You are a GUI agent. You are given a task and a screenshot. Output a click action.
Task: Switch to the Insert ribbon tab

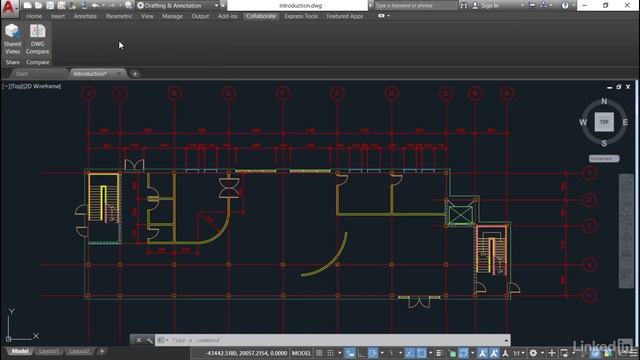58,16
